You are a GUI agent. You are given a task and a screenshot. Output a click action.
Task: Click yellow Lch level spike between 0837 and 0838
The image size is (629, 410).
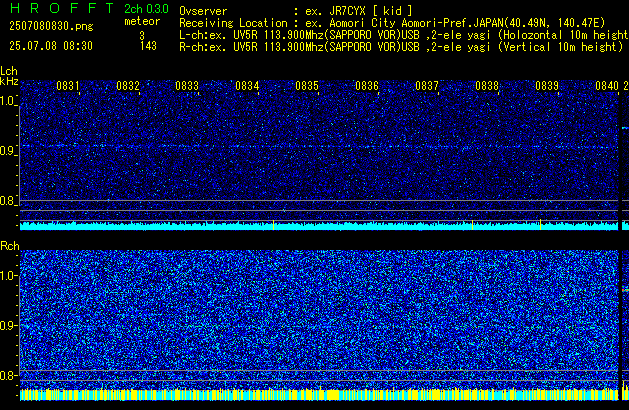pyautogui.click(x=473, y=225)
